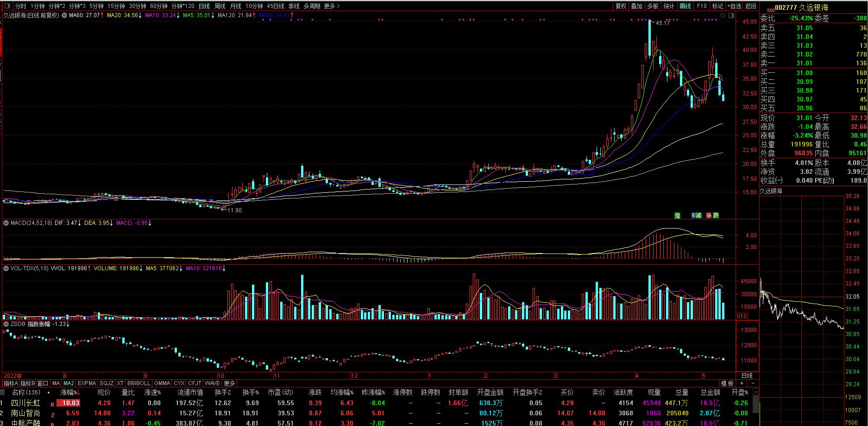
Task: Open the 模板 template menu
Action: pyautogui.click(x=727, y=383)
